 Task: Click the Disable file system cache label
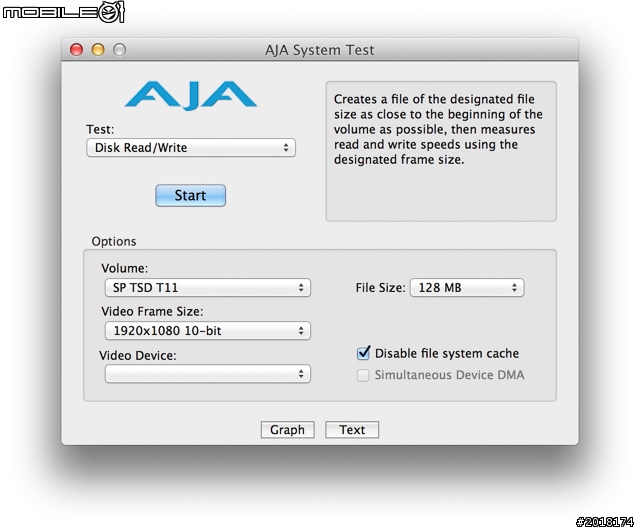point(447,353)
